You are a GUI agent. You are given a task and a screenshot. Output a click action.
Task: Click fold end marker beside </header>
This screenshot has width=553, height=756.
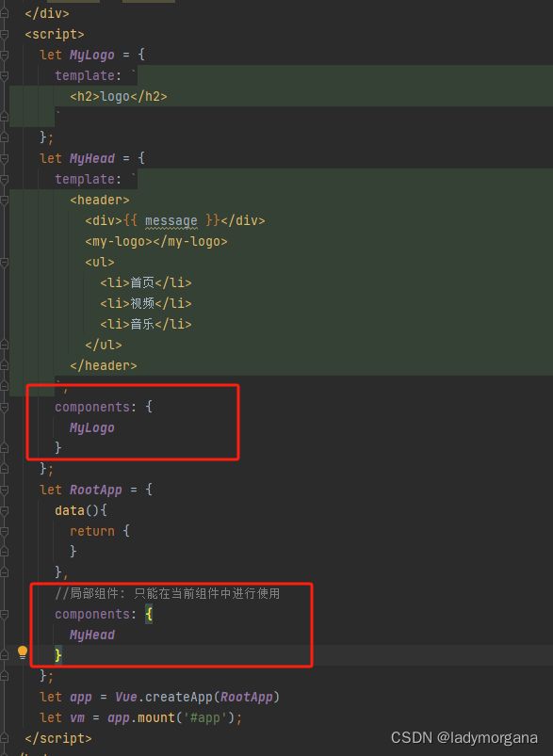point(5,366)
